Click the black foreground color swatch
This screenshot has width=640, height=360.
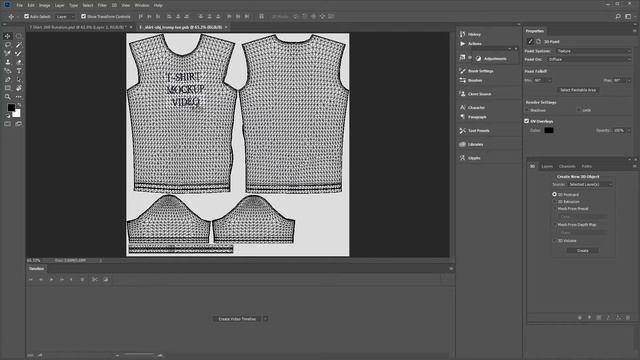(11, 107)
